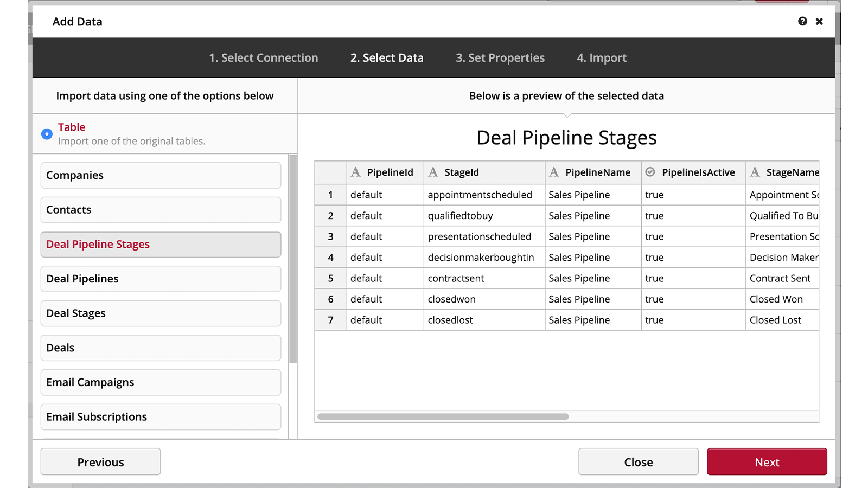Image resolution: width=868 pixels, height=488 pixels.
Task: Switch to the Set Properties step
Action: click(x=500, y=58)
